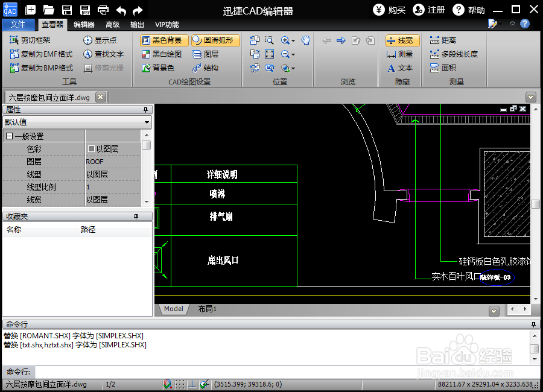Click the blue help question icon
543x392 pixels.
[525, 24]
